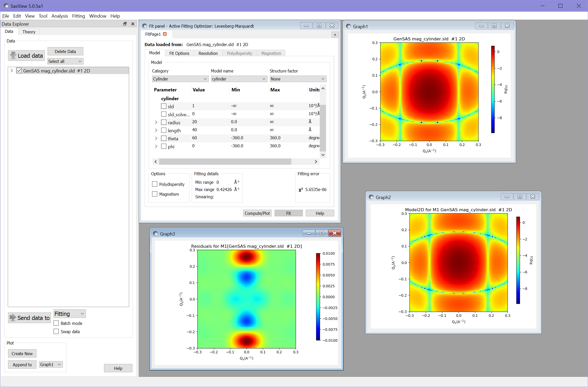Screen dimensions: 588x387
Task: Add a new fit page with plus button
Action: click(x=335, y=35)
